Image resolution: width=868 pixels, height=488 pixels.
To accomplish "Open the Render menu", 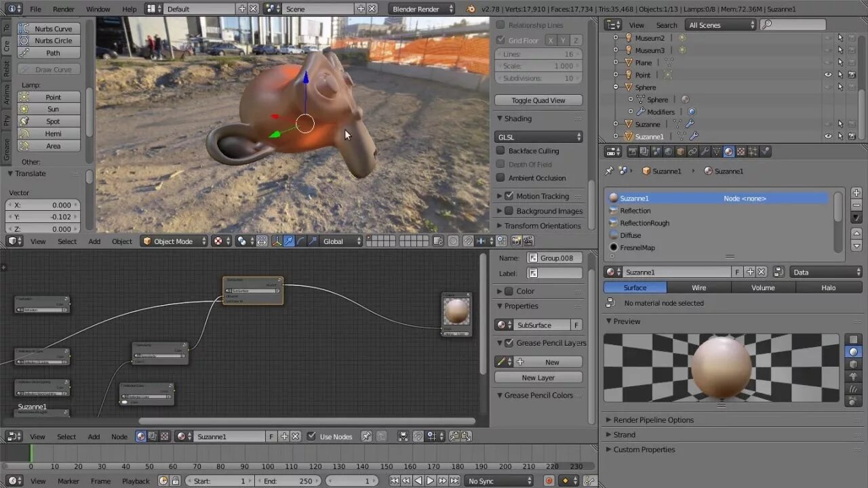I will (64, 9).
